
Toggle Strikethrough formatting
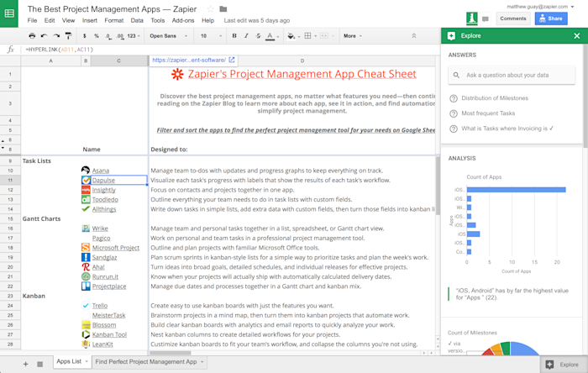coord(258,36)
